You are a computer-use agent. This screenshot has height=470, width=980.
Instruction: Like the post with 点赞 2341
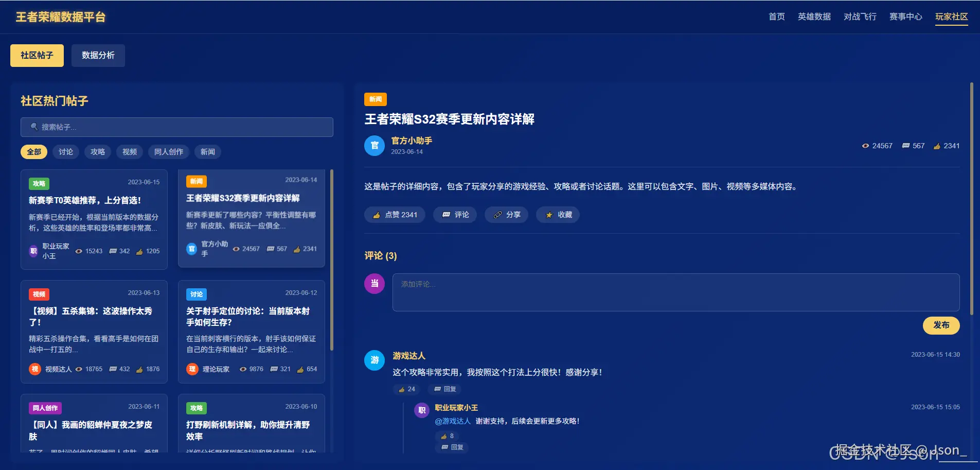pyautogui.click(x=395, y=215)
